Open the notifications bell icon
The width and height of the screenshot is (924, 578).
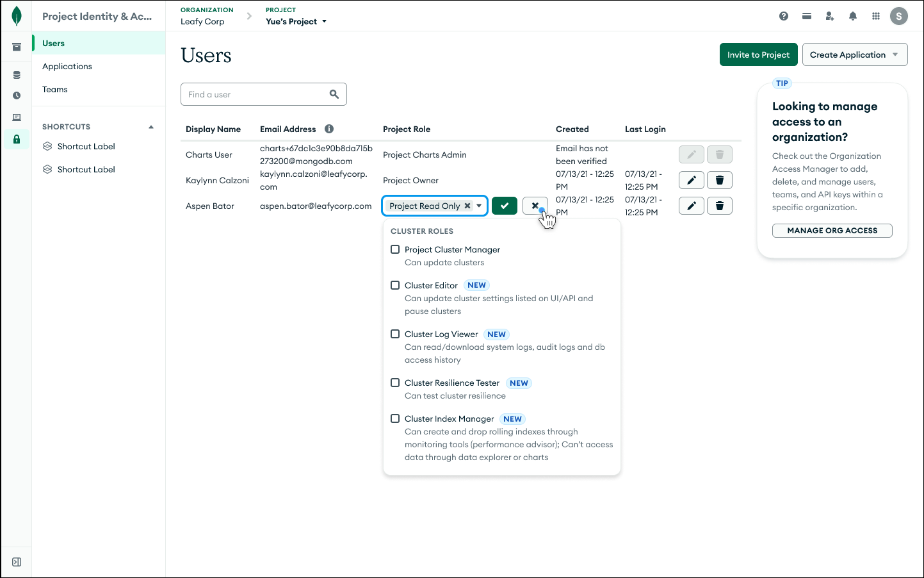[853, 16]
